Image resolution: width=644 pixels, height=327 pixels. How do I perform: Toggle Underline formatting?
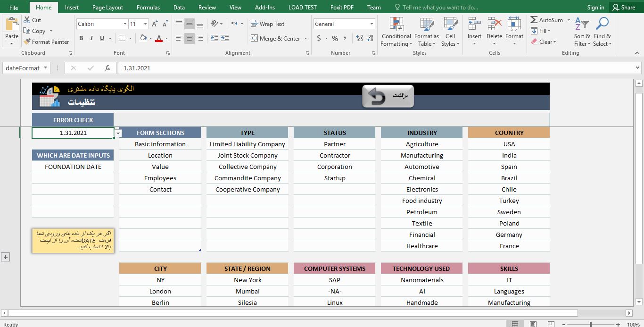[103, 38]
